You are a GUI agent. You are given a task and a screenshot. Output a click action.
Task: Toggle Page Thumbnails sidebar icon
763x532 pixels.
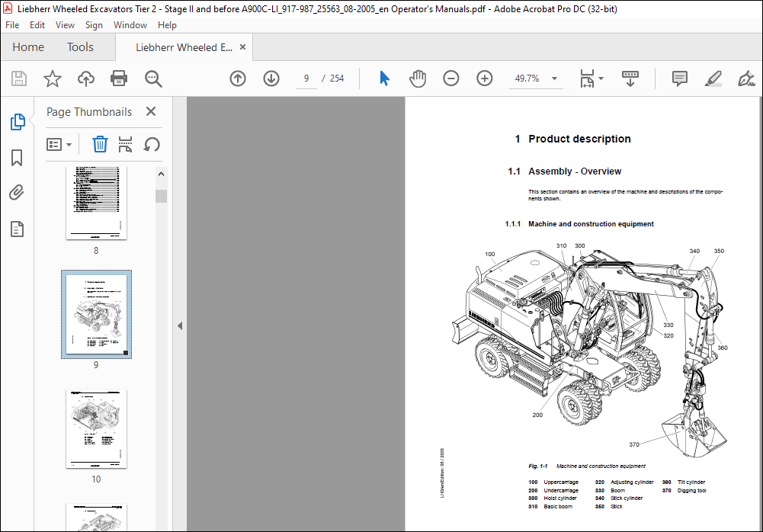pyautogui.click(x=18, y=122)
